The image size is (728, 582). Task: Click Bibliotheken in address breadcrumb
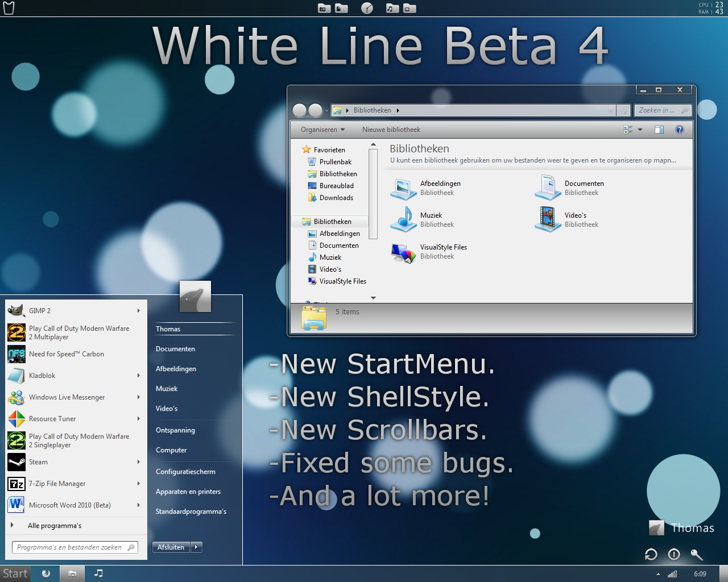pos(372,110)
